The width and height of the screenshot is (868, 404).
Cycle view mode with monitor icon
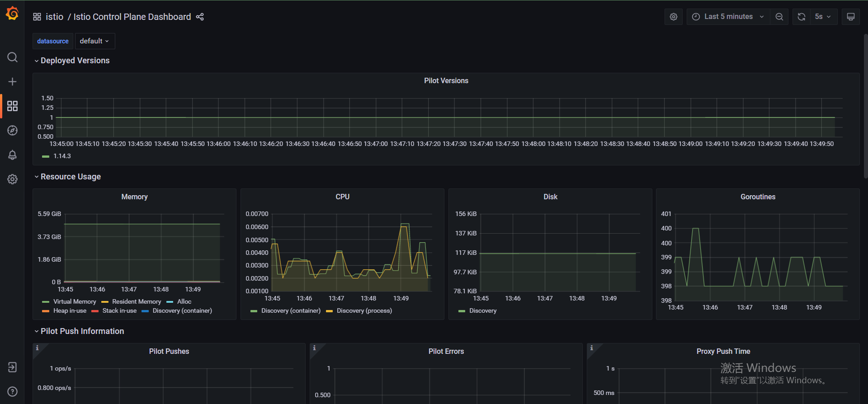(850, 17)
